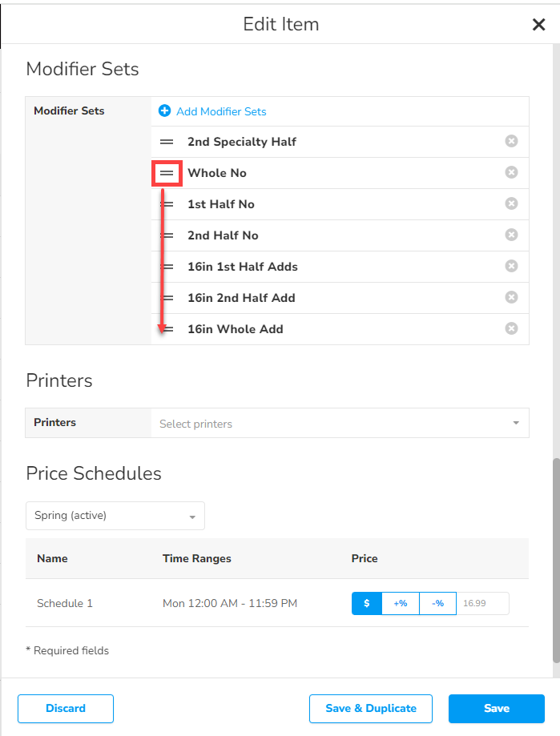
Task: Select the dollar price type toggle
Action: click(367, 603)
